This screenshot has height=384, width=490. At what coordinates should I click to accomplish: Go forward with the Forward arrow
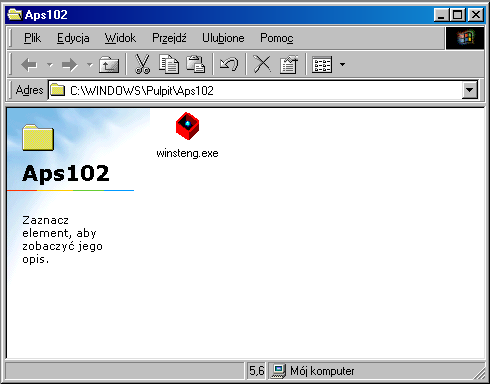coord(70,64)
